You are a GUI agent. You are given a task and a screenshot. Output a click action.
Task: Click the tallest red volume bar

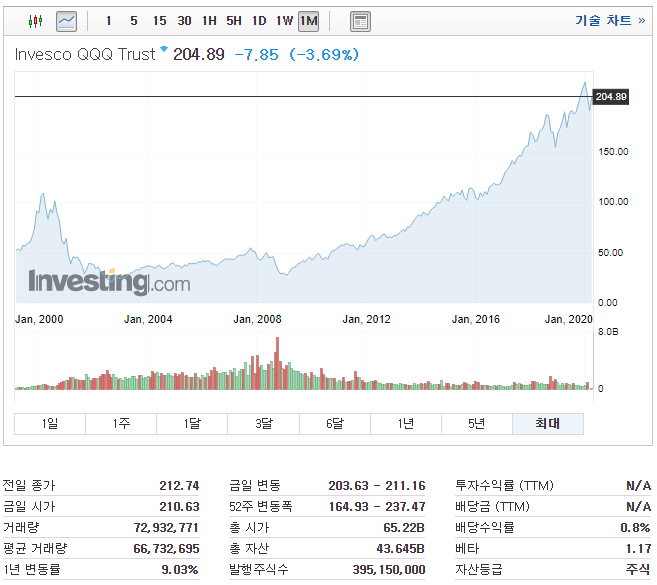point(277,363)
